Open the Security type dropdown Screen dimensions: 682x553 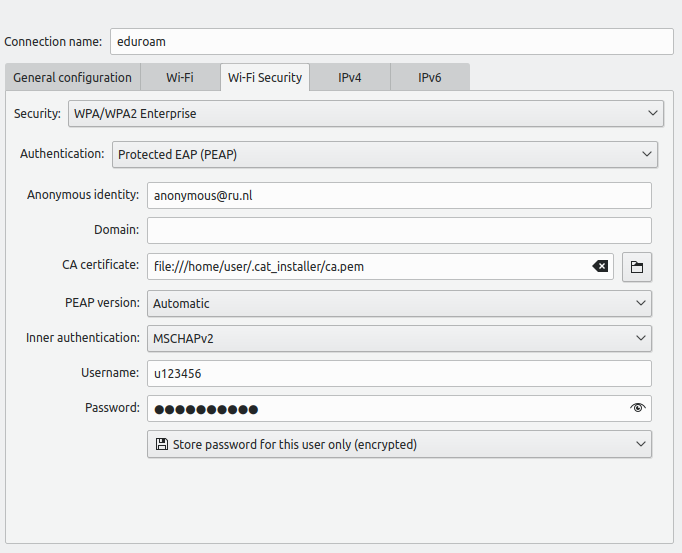tap(365, 113)
